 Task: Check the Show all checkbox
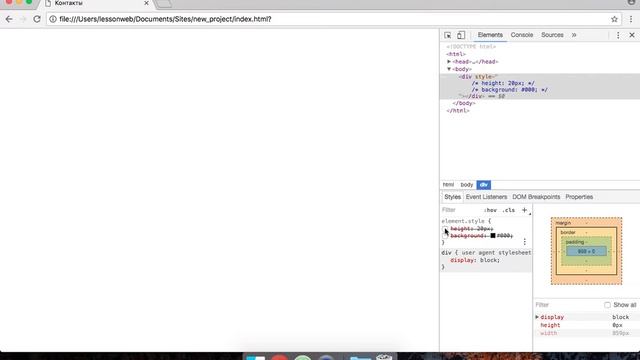tap(607, 305)
